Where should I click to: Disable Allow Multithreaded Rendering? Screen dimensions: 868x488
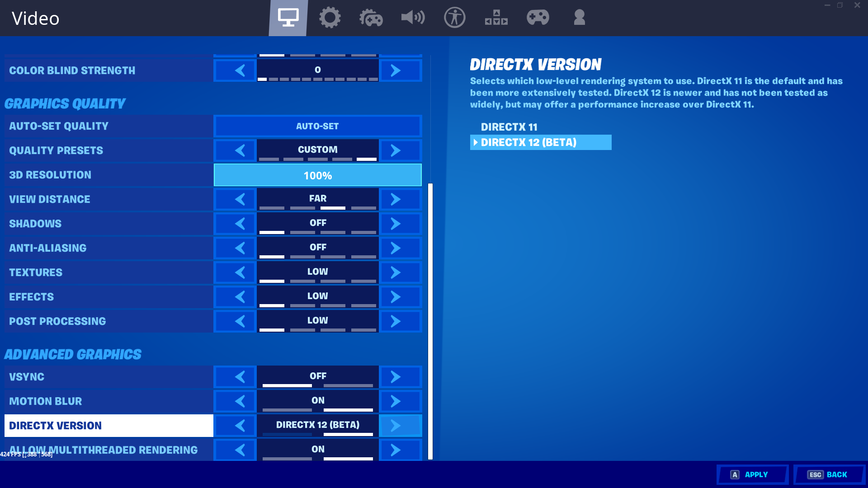[x=240, y=449]
